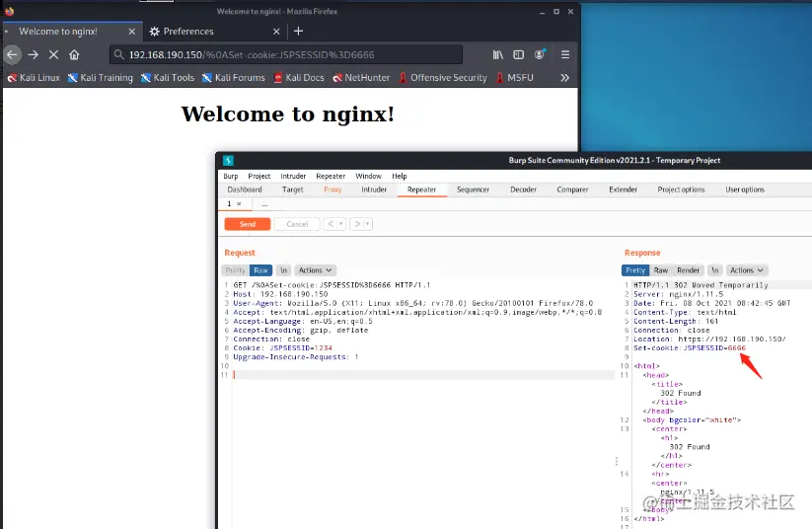Open the Help menu in Burp

tap(400, 176)
